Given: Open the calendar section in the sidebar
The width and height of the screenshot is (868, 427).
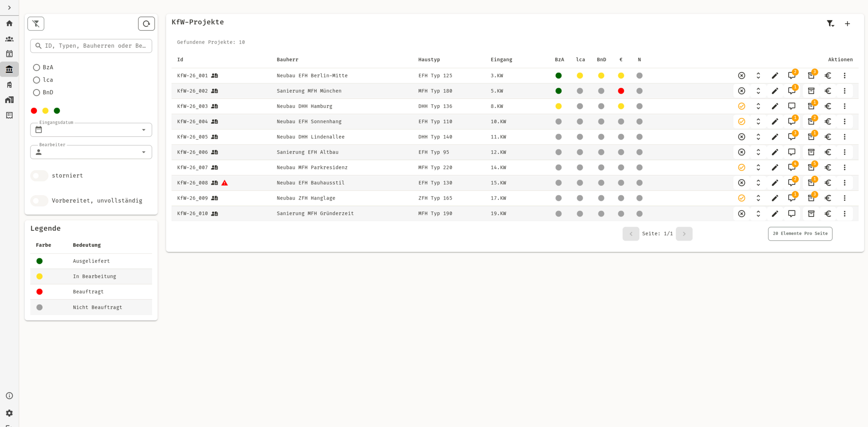Looking at the screenshot, I should (x=9, y=54).
